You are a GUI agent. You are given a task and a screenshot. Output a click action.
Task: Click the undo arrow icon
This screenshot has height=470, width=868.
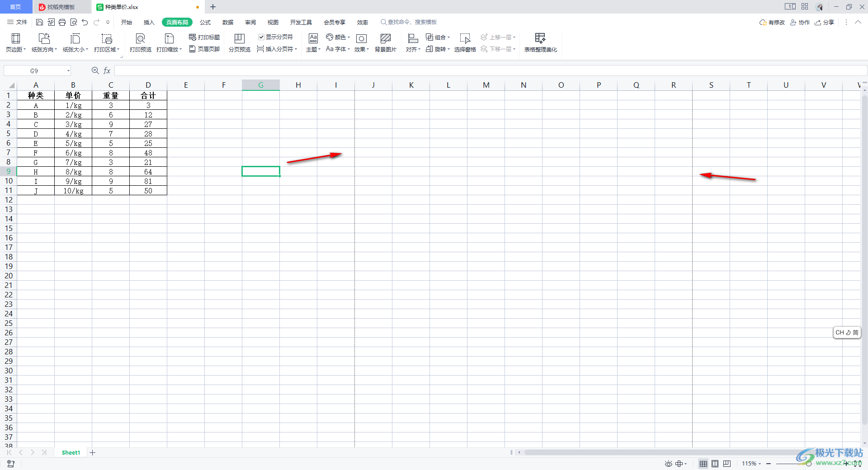pos(85,22)
